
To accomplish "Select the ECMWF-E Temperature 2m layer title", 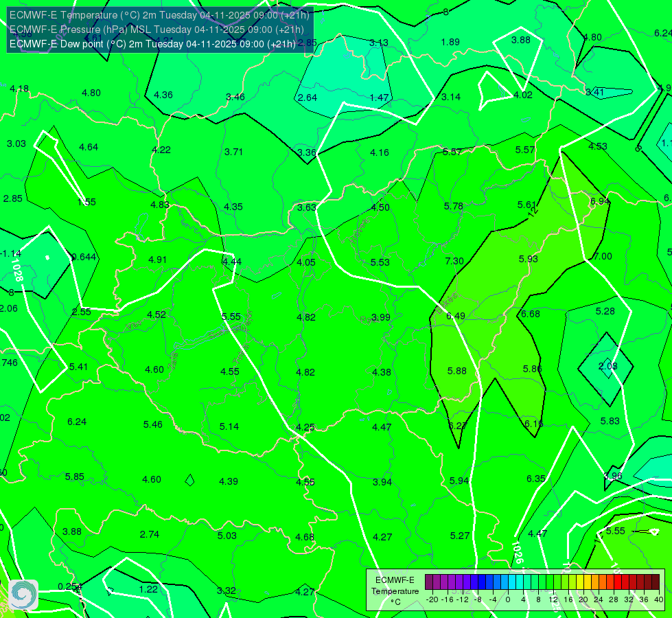I will [x=159, y=15].
